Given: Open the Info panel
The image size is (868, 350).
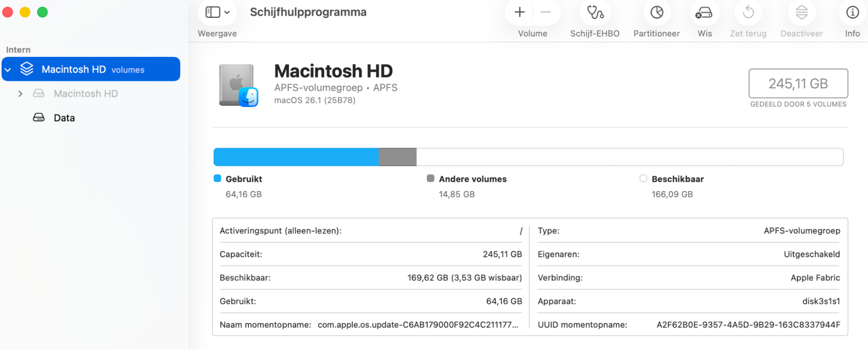Looking at the screenshot, I should click(851, 13).
